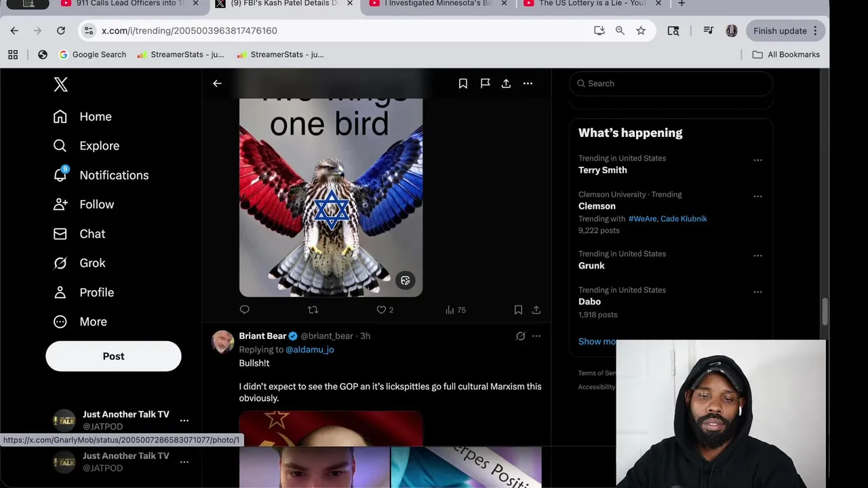Image resolution: width=868 pixels, height=488 pixels.
Task: Open more options for Terry Smith trend
Action: tap(757, 161)
